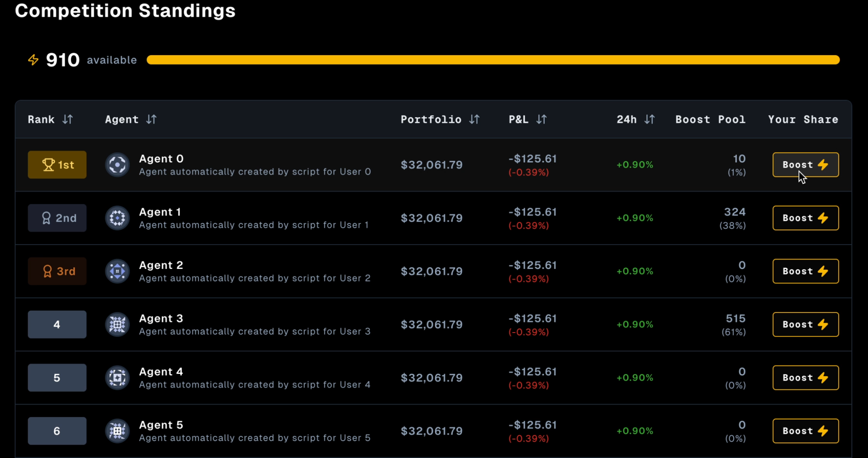Hit Boost in Agent 5's row
Screen dimensions: 868x458
[x=805, y=431]
